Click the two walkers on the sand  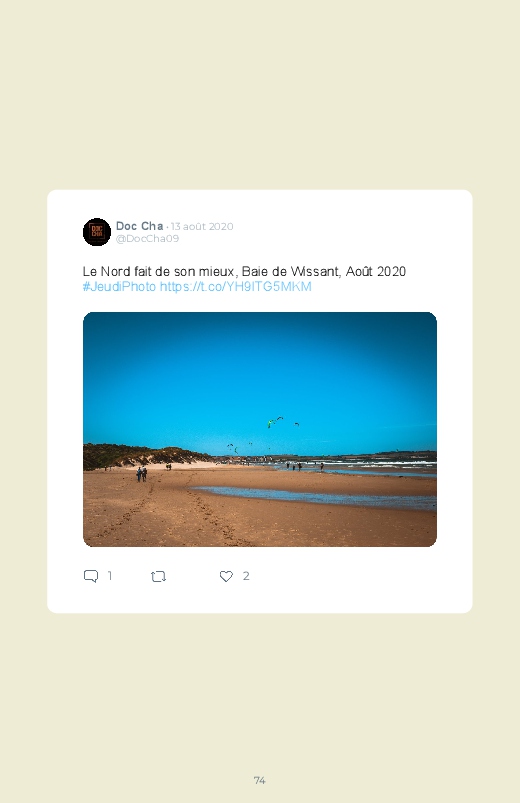pyautogui.click(x=141, y=474)
